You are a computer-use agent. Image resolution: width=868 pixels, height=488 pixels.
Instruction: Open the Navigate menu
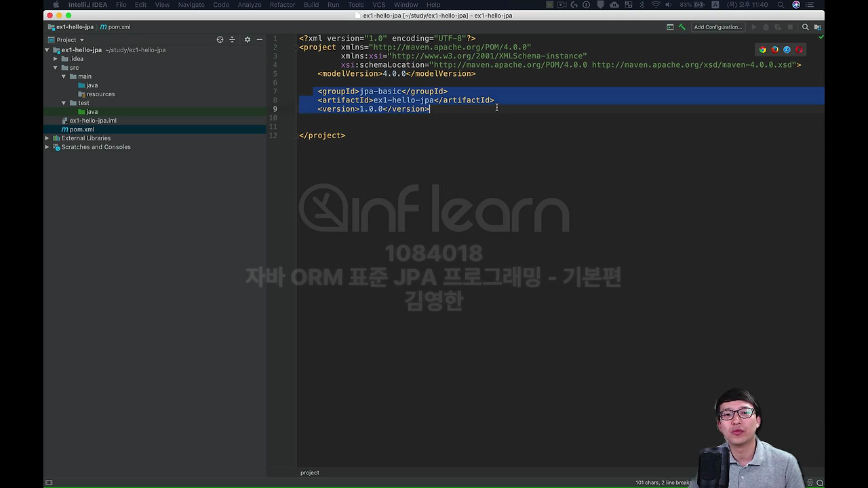(191, 5)
